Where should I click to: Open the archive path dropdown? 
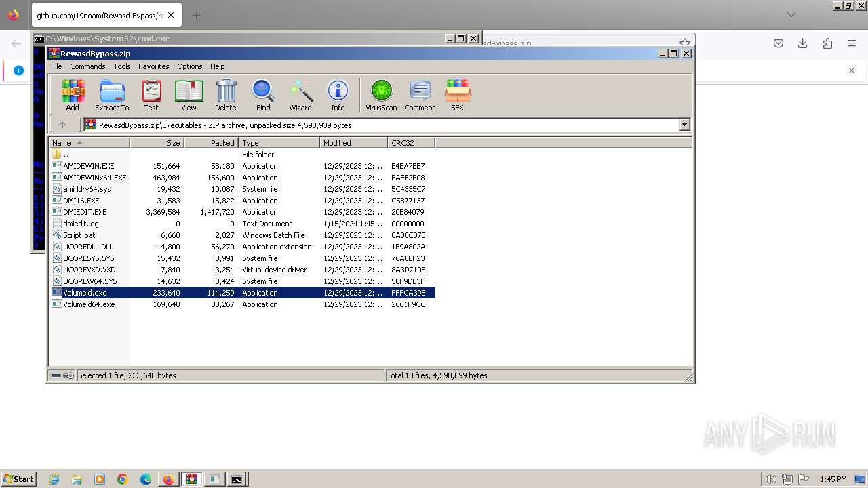coord(684,125)
